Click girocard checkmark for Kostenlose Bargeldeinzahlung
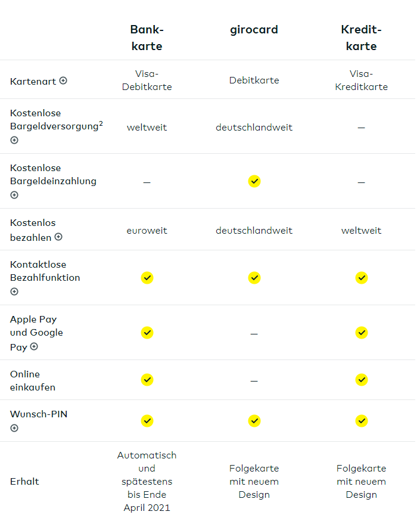420x527 pixels. coord(254,181)
